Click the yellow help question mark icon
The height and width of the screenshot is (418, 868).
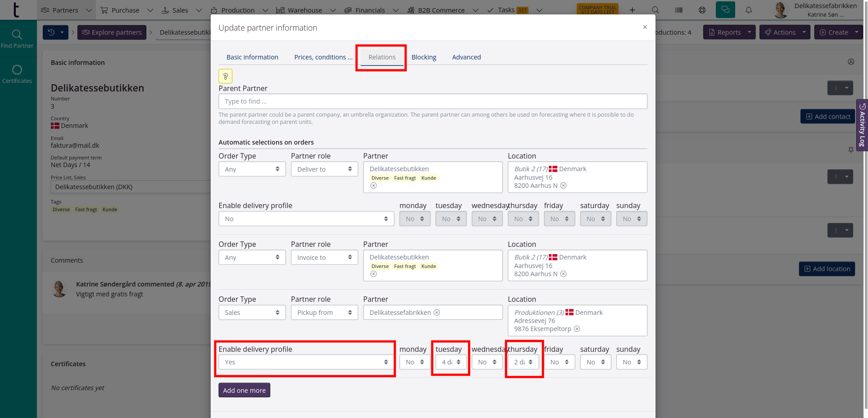click(225, 76)
